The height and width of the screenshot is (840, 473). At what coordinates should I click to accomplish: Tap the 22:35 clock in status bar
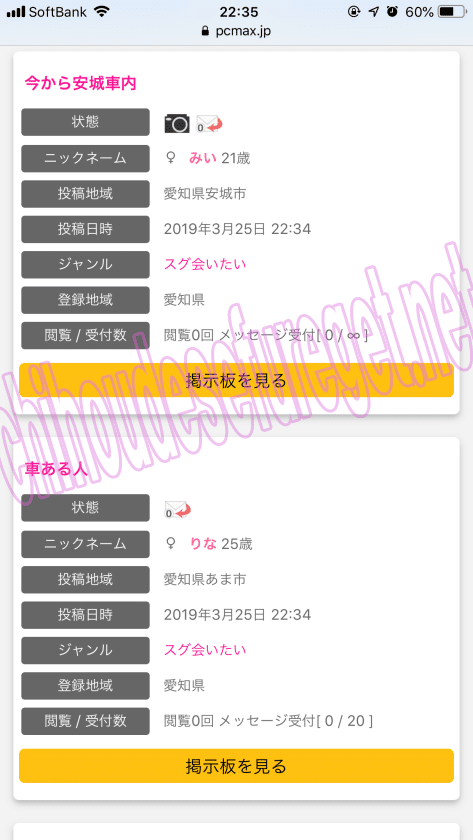[239, 12]
